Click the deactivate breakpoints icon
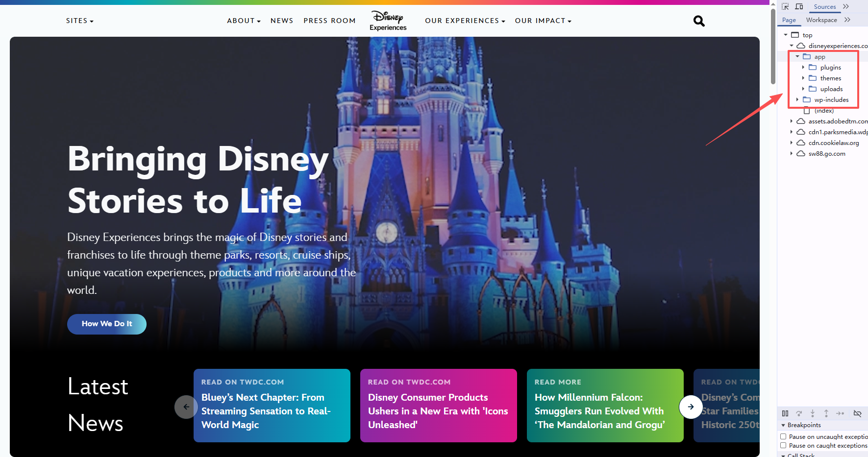Screen dimensions: 868x457 point(857,413)
